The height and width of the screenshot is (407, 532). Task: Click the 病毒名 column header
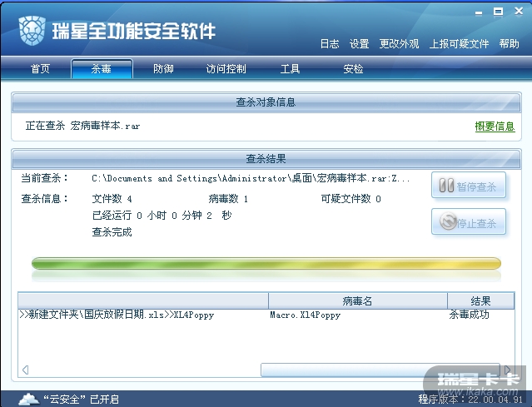pyautogui.click(x=358, y=300)
